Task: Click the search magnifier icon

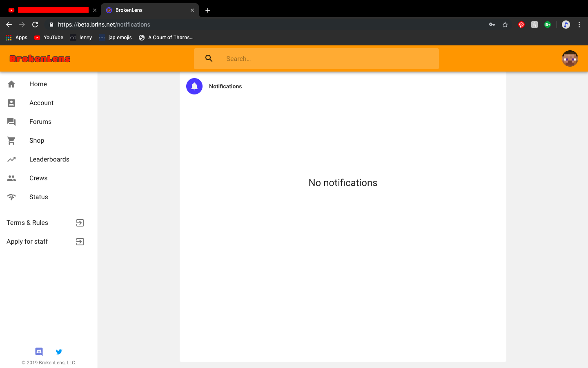Action: click(209, 58)
